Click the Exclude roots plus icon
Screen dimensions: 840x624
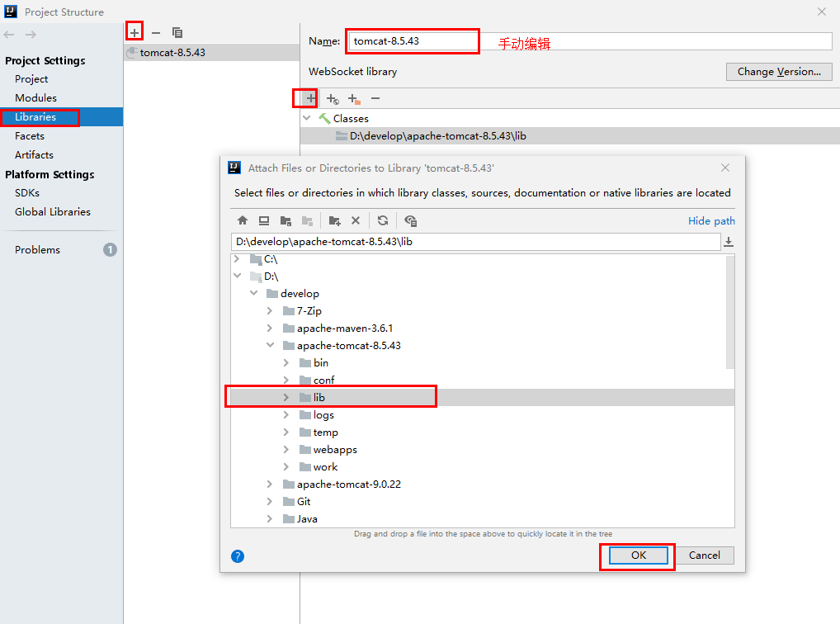pos(354,99)
